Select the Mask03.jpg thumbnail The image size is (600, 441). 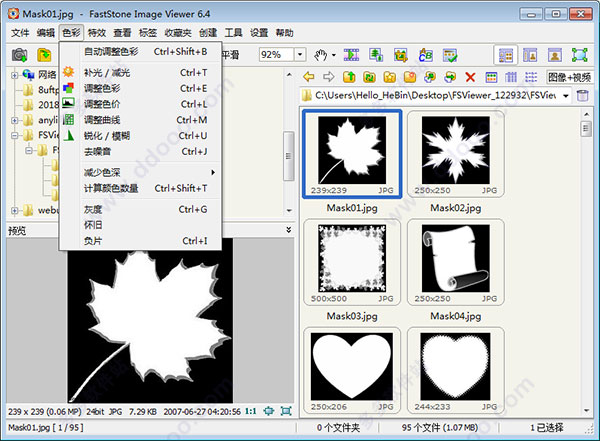pos(352,262)
